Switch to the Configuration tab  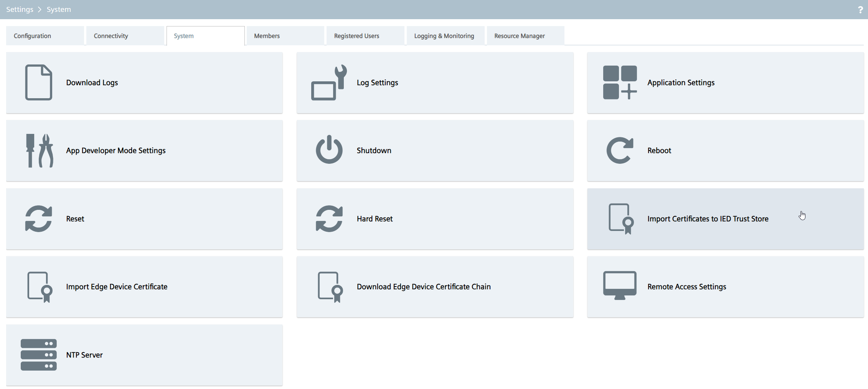[33, 36]
